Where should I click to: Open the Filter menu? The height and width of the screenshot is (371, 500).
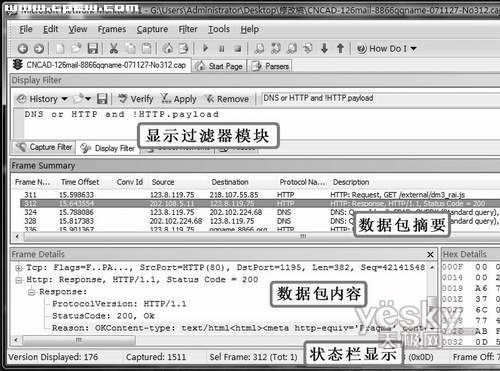tap(188, 29)
